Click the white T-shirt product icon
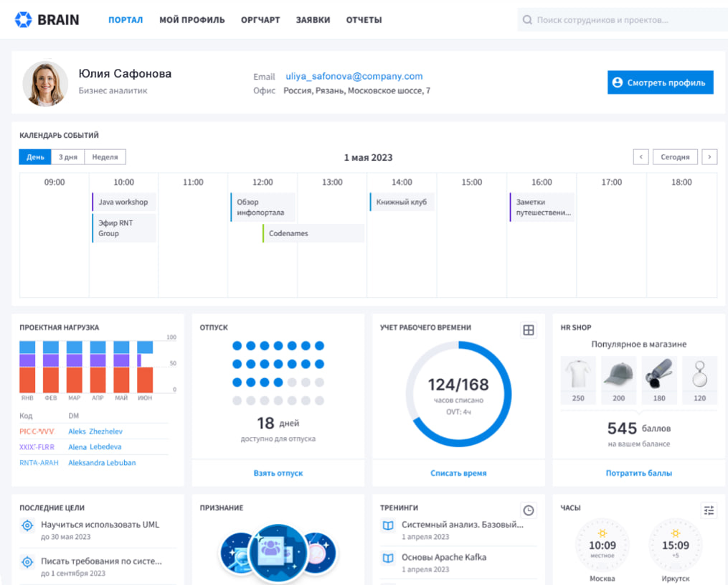 (x=578, y=374)
